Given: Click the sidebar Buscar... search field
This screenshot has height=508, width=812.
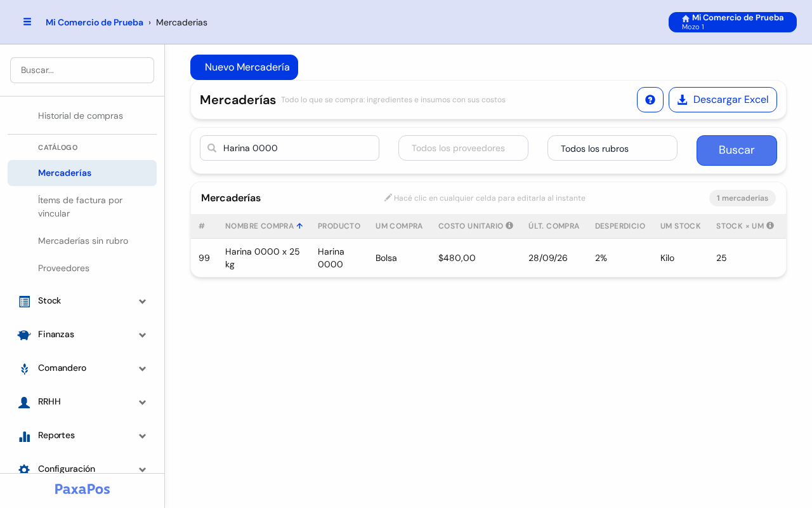Looking at the screenshot, I should (82, 70).
